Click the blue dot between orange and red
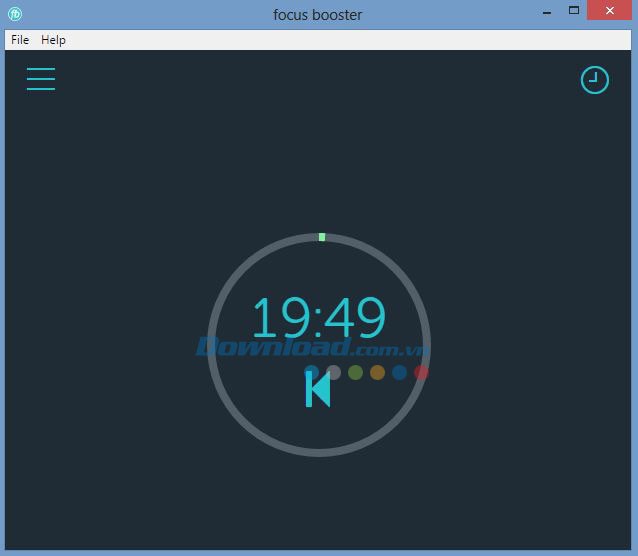 pyautogui.click(x=399, y=372)
